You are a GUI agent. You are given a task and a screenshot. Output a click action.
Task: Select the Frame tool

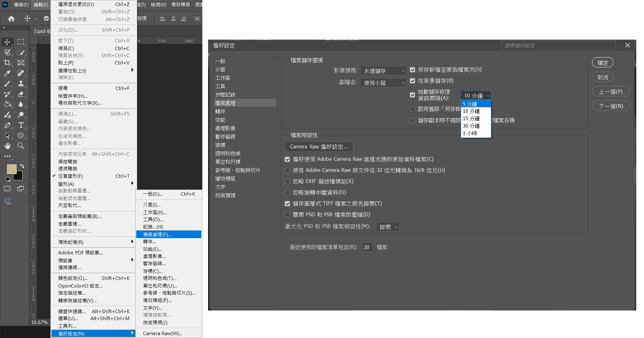click(x=21, y=63)
